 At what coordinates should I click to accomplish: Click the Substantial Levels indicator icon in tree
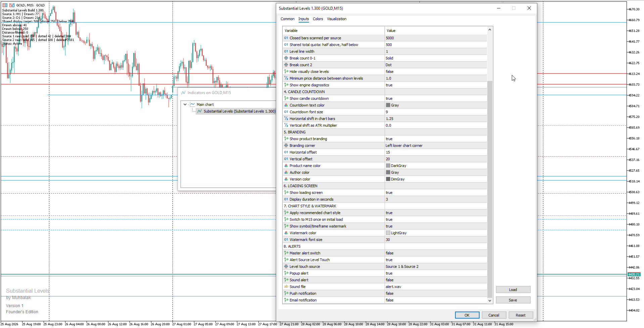pos(200,111)
